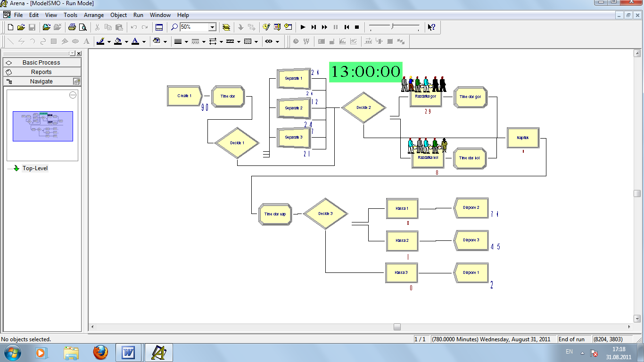Click the Break on time icon
The image size is (644, 362).
click(288, 27)
